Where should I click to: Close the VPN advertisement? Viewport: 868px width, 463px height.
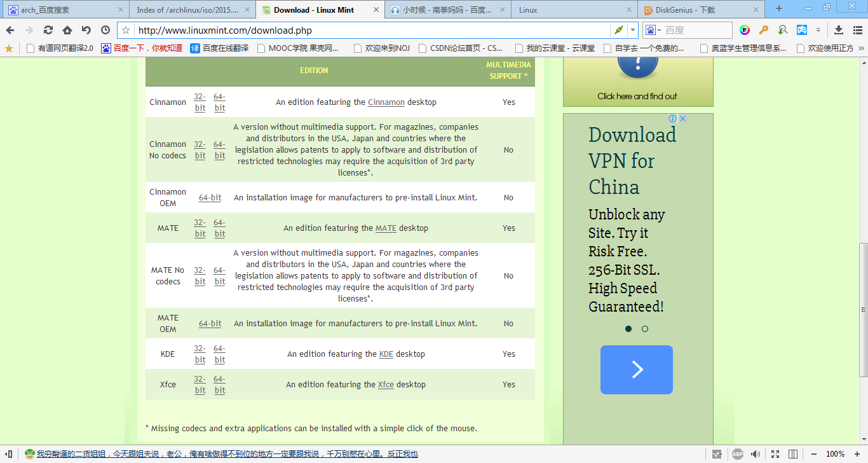coord(682,119)
